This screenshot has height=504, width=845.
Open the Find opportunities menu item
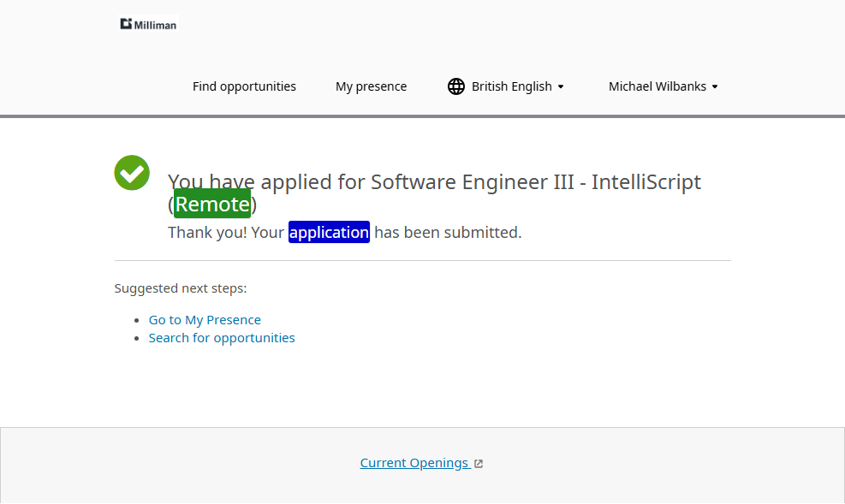click(244, 86)
